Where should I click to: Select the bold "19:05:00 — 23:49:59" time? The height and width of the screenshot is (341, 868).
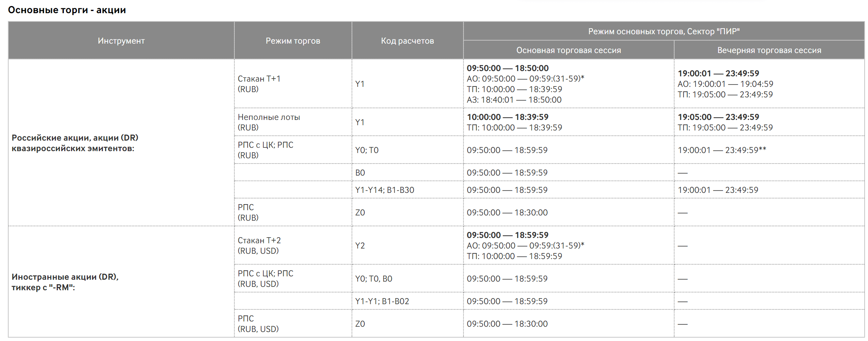(718, 117)
